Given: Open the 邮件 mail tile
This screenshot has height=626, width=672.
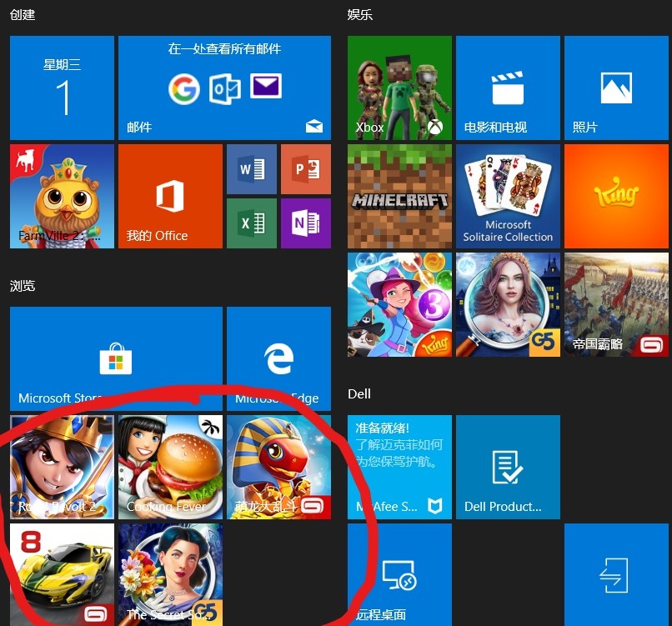Looking at the screenshot, I should coord(224,88).
